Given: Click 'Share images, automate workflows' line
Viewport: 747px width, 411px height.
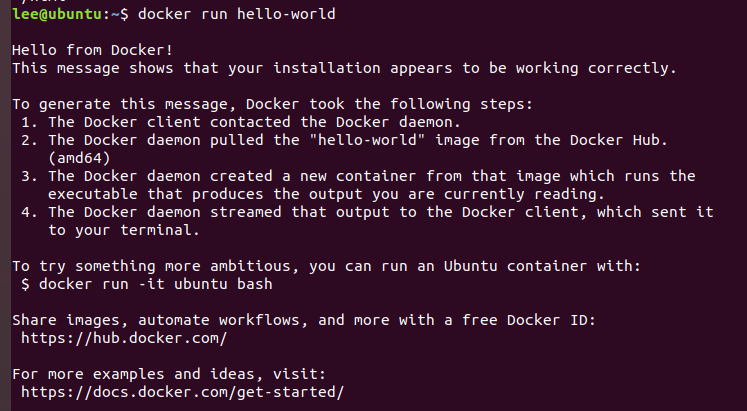Looking at the screenshot, I should [304, 320].
